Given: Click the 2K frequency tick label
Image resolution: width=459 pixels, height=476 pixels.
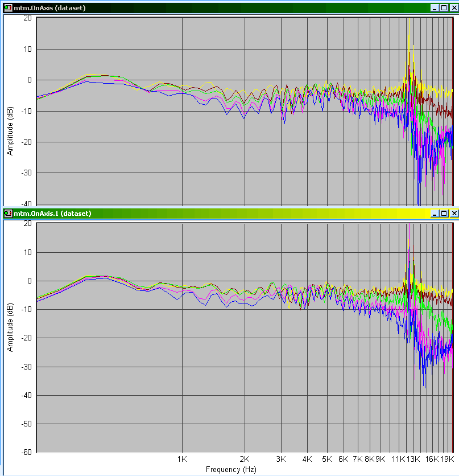Looking at the screenshot, I should coord(245,459).
